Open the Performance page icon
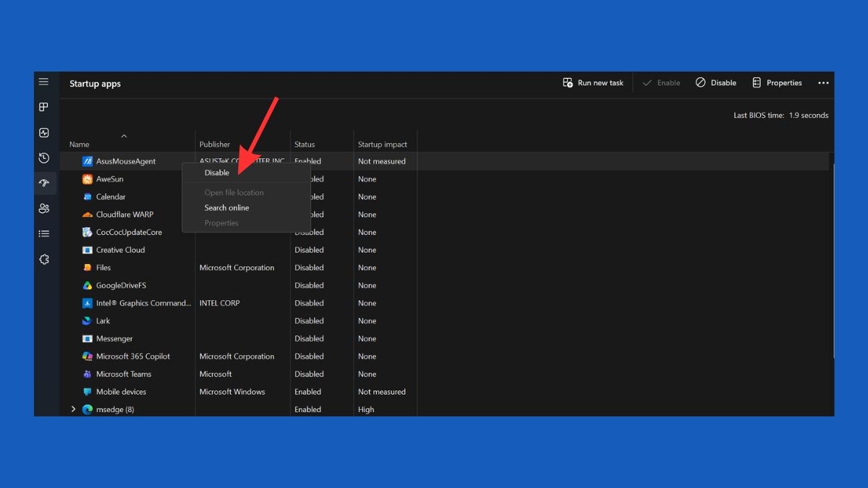Screen dimensions: 868x488 44,133
